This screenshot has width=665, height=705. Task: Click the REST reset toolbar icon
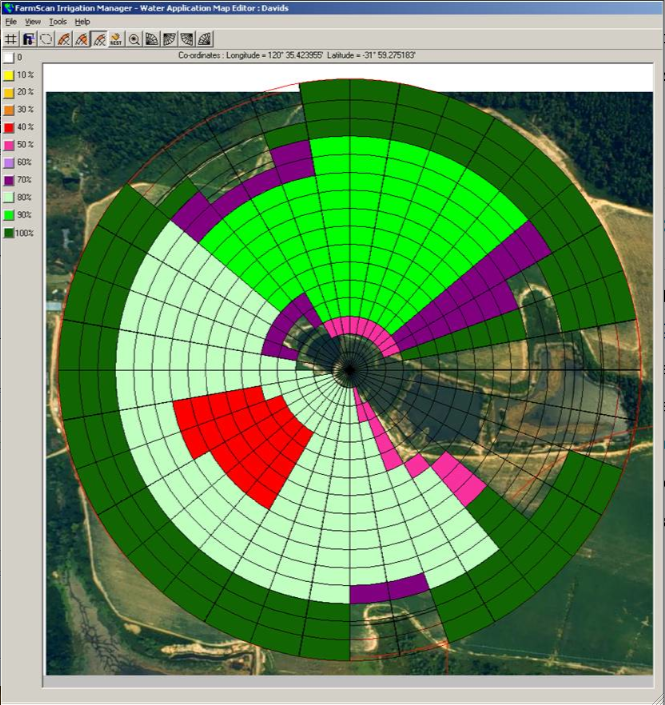pyautogui.click(x=116, y=40)
